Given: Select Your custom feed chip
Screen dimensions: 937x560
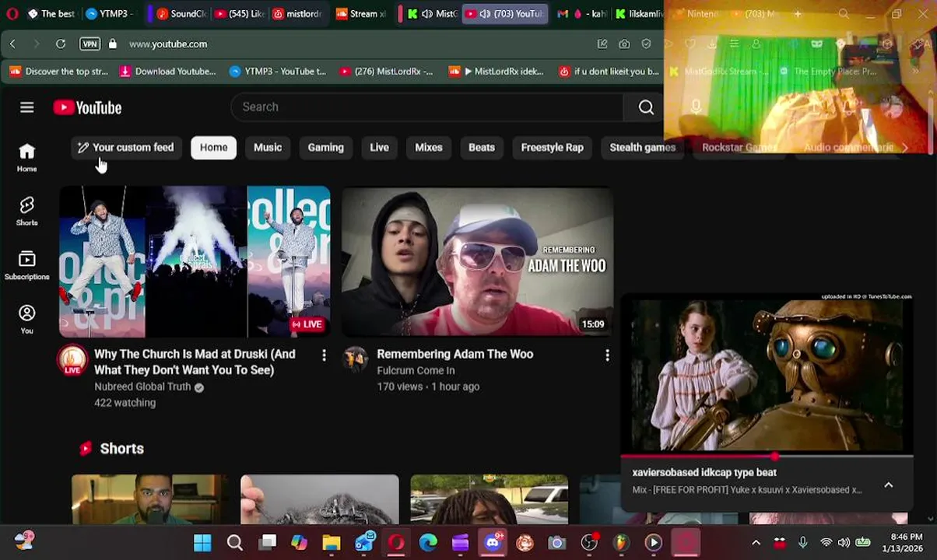Looking at the screenshot, I should (125, 147).
